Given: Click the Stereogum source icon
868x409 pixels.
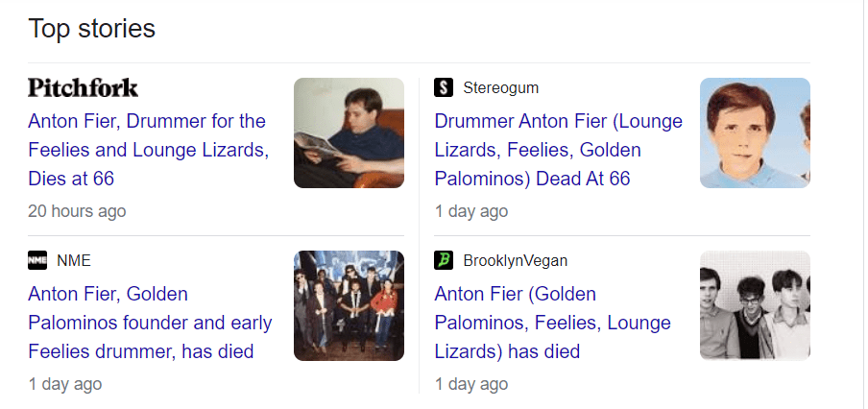Looking at the screenshot, I should pyautogui.click(x=444, y=88).
